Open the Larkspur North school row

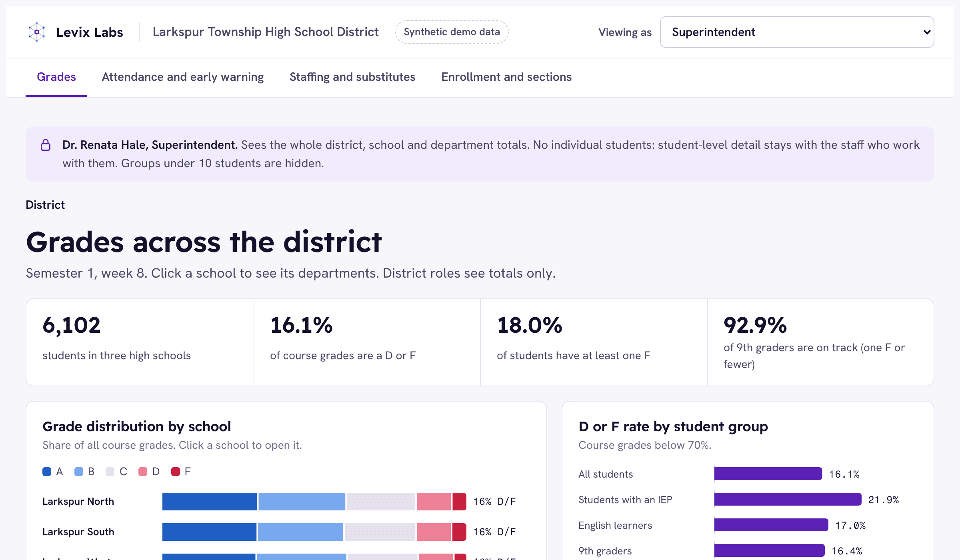(279, 502)
